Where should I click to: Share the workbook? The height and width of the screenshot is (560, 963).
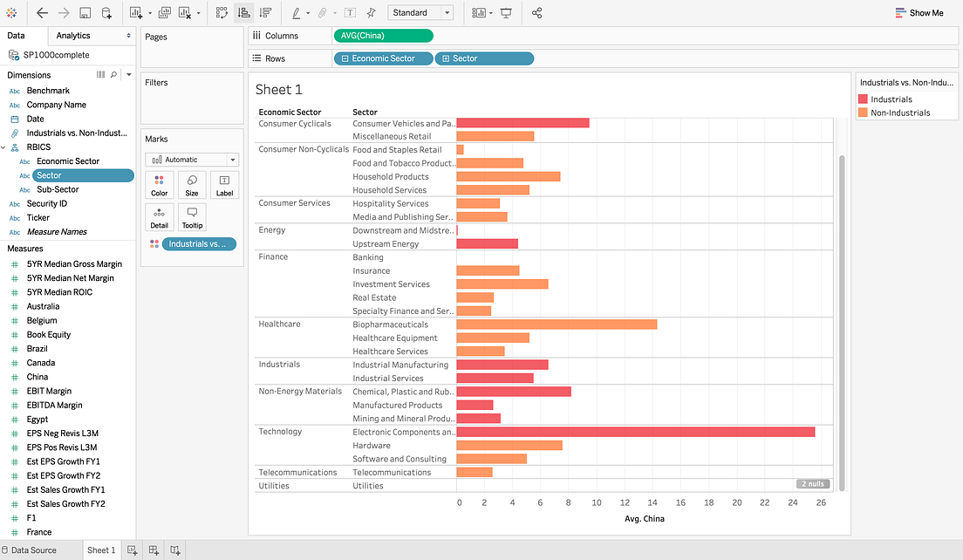(x=536, y=12)
